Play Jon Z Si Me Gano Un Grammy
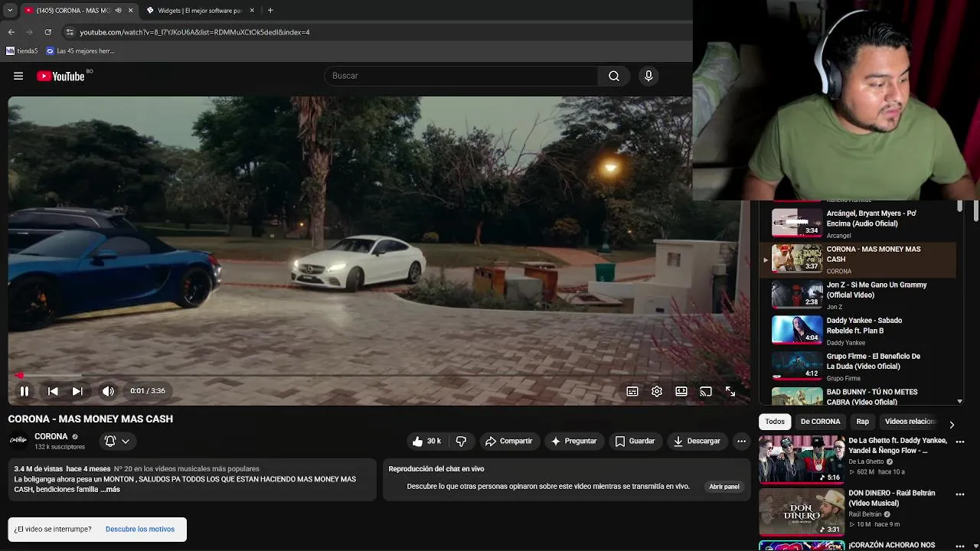 pos(857,295)
